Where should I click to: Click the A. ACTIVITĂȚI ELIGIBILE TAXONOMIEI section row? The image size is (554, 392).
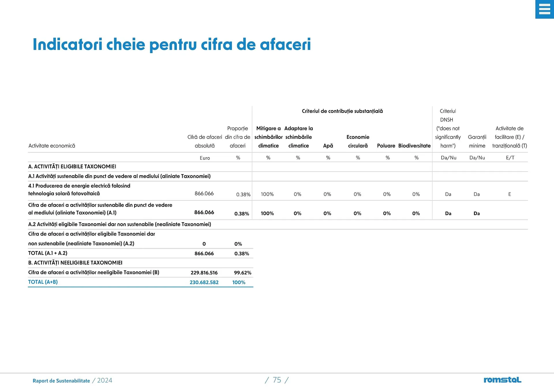point(72,167)
